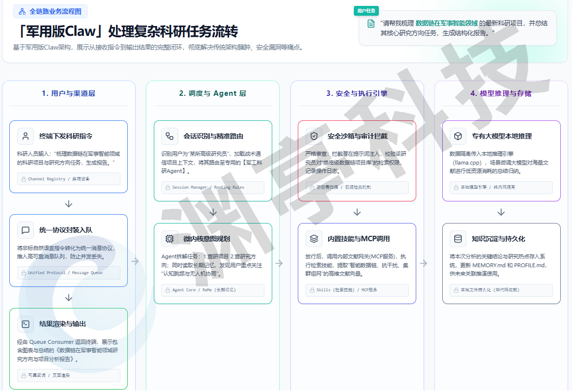The width and height of the screenshot is (572, 392).
Task: Click the Channel Registry tag
Action: (68, 179)
